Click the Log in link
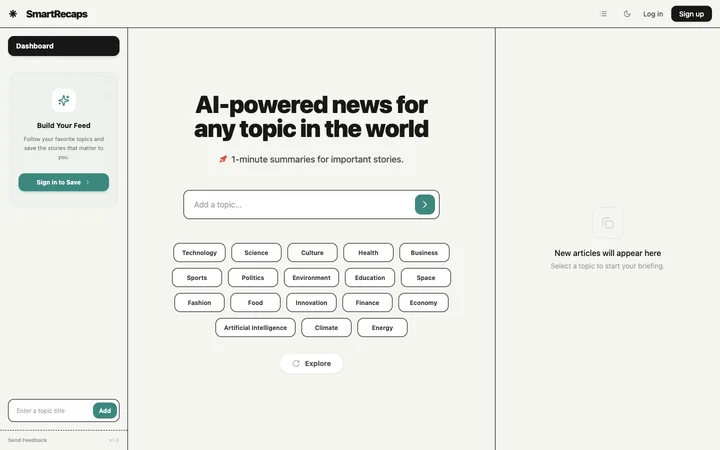 pos(652,14)
